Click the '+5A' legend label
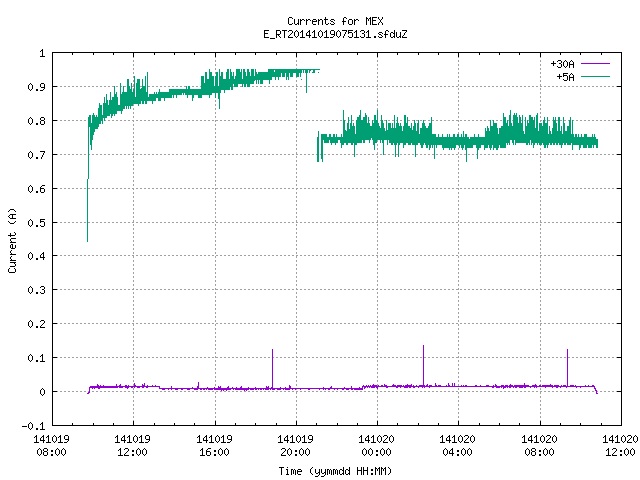Screen dimensions: 640x480 click(565, 77)
